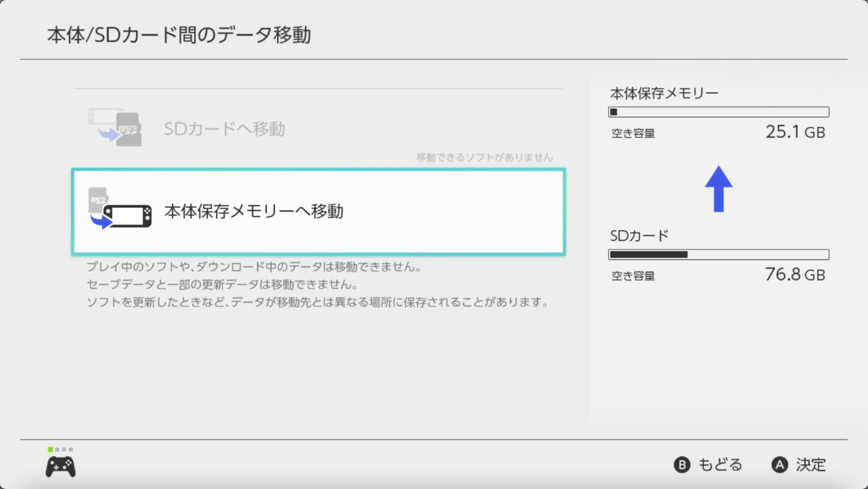Click the SDカード heading on right panel
The image size is (868, 489).
(x=639, y=236)
